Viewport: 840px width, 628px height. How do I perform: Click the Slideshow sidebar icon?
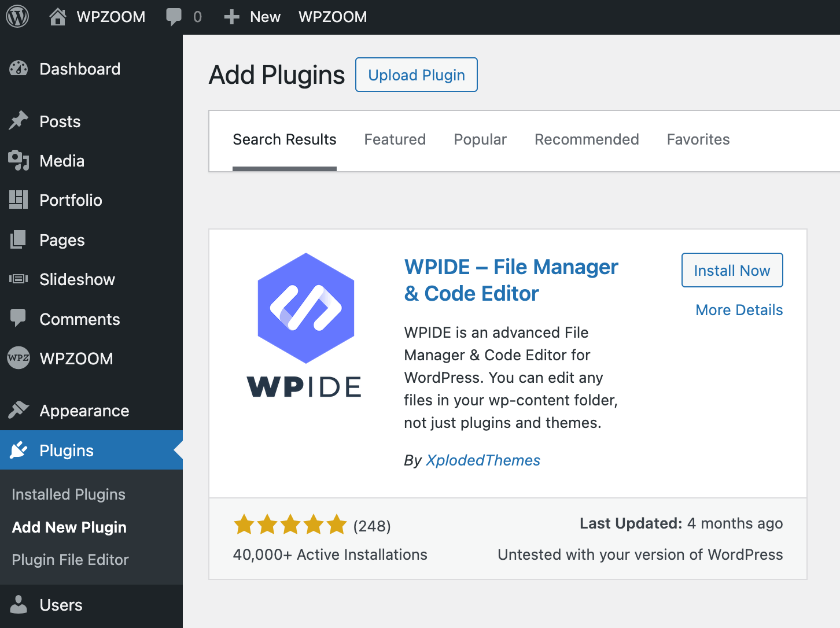tap(19, 279)
